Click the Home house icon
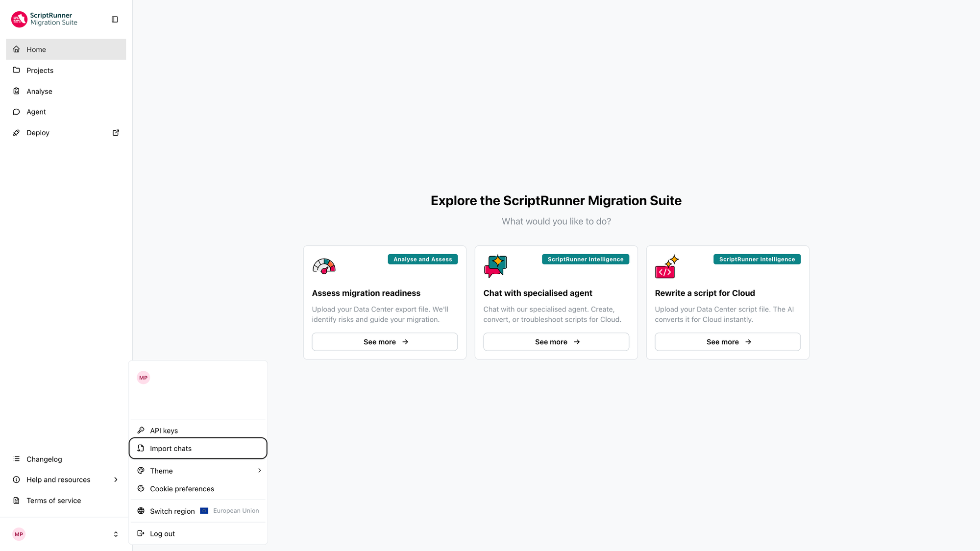 click(17, 49)
